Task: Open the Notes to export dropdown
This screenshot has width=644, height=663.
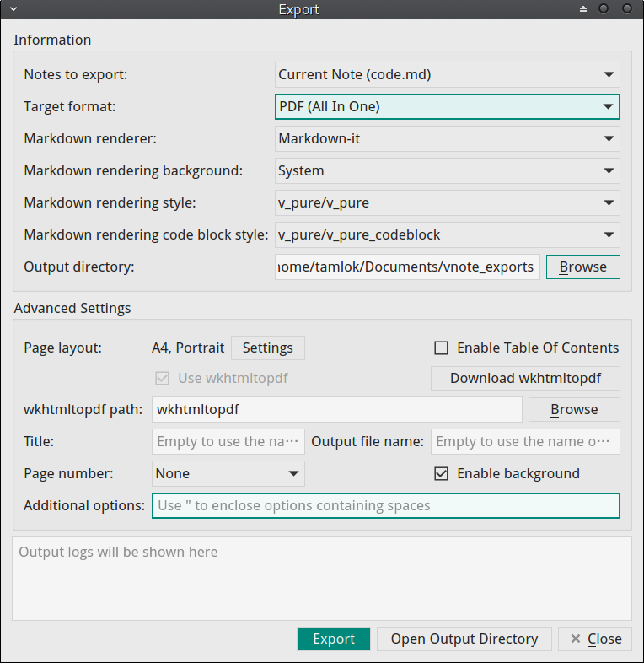Action: pyautogui.click(x=447, y=75)
